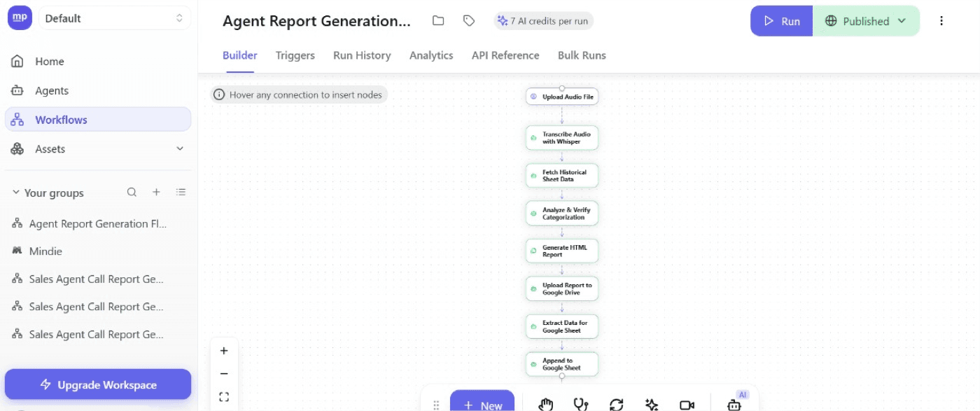This screenshot has height=411, width=980.
Task: Open the Analytics tab
Action: (431, 55)
